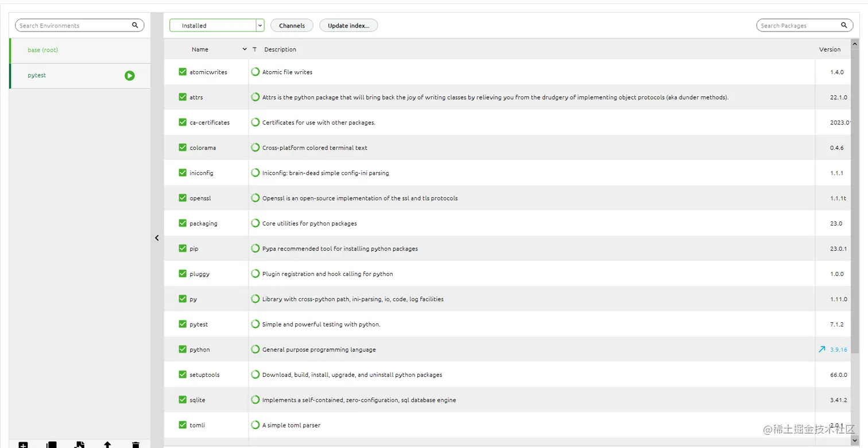Click the magnifier in Search Packages
The height and width of the screenshot is (448, 868).
tap(844, 25)
